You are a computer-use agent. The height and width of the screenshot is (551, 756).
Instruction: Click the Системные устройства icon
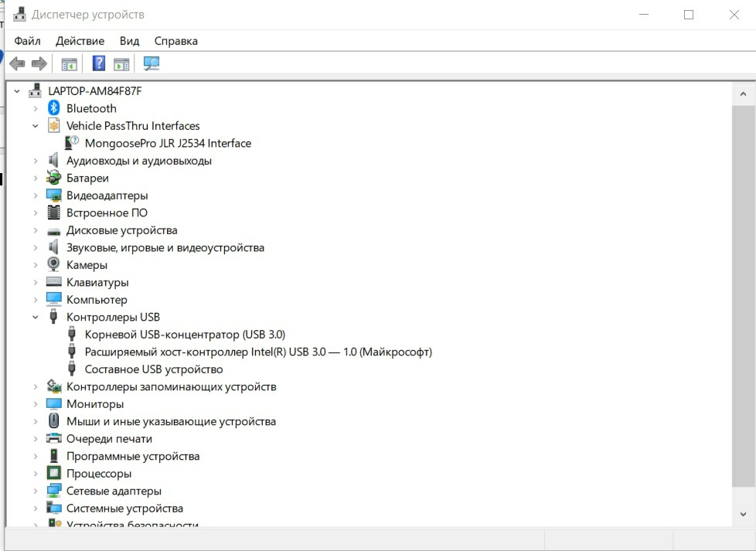click(53, 508)
